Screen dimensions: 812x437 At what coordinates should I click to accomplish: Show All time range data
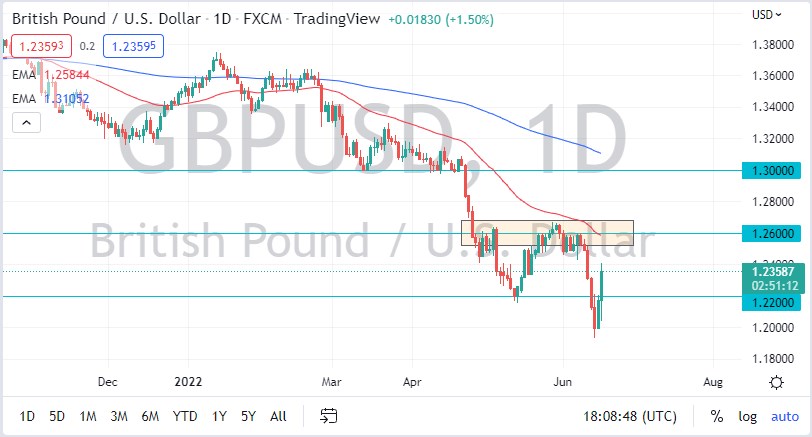pyautogui.click(x=278, y=416)
